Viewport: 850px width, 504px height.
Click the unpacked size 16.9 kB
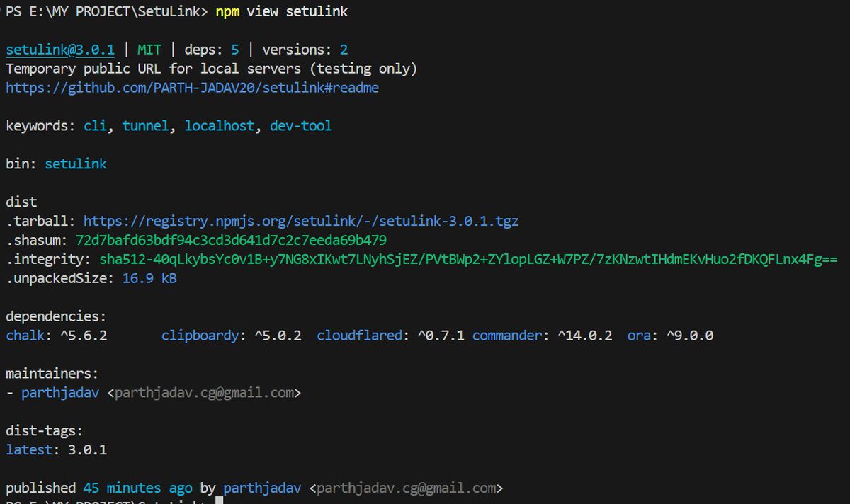pyautogui.click(x=149, y=279)
